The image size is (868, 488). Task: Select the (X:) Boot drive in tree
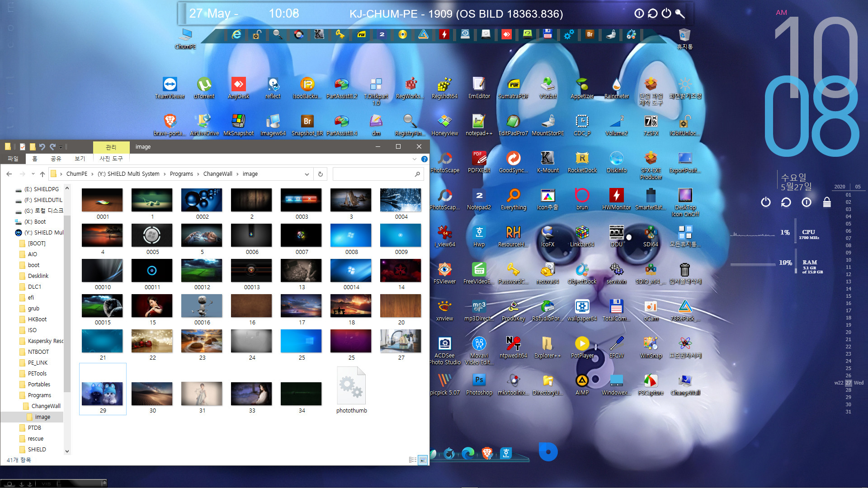35,222
